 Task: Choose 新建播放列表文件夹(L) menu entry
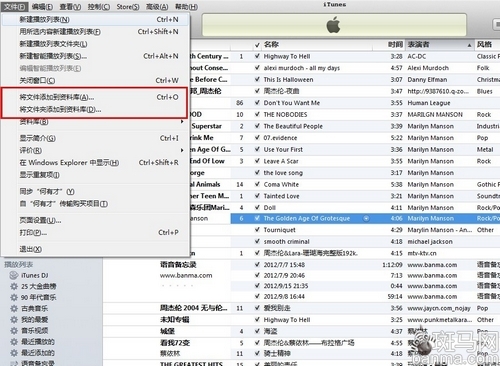tap(96, 44)
